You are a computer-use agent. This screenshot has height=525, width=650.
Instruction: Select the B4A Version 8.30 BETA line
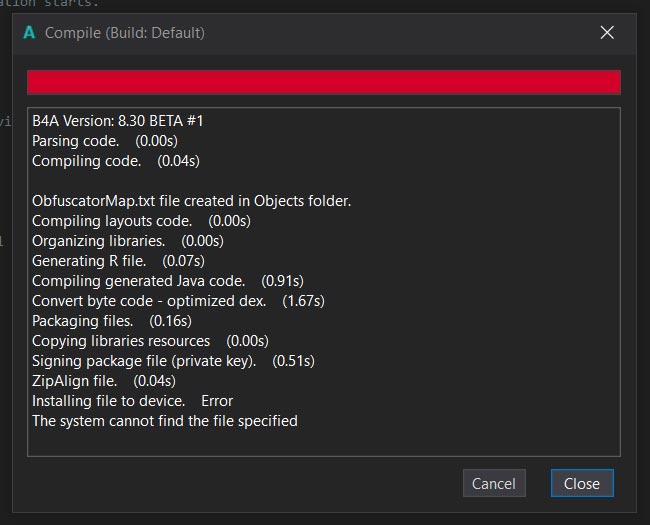point(118,120)
